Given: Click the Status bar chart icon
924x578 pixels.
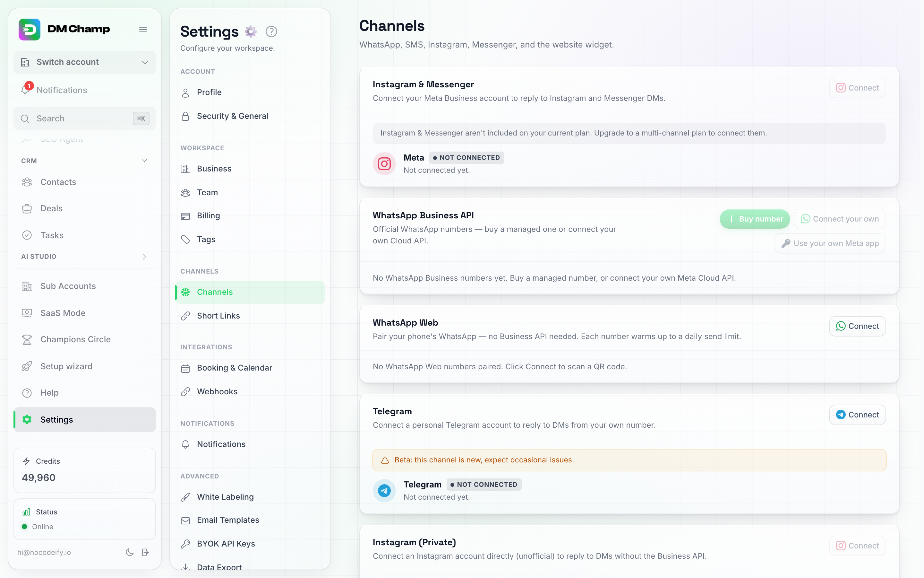Looking at the screenshot, I should 26,512.
